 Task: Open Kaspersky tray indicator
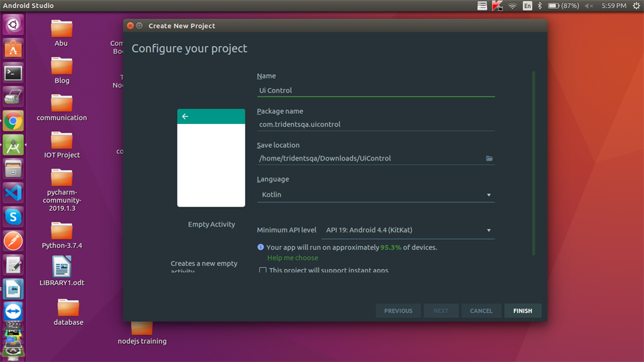pos(497,6)
